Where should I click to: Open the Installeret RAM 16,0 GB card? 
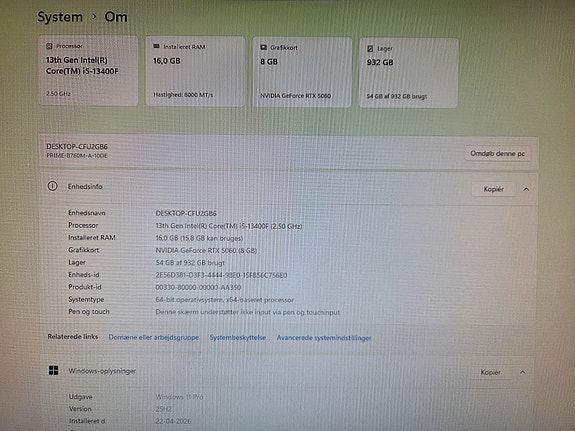(195, 71)
